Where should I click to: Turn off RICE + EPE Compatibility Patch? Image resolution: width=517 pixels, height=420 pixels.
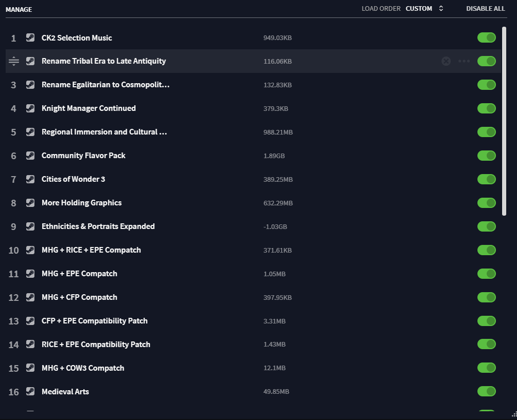coord(486,344)
